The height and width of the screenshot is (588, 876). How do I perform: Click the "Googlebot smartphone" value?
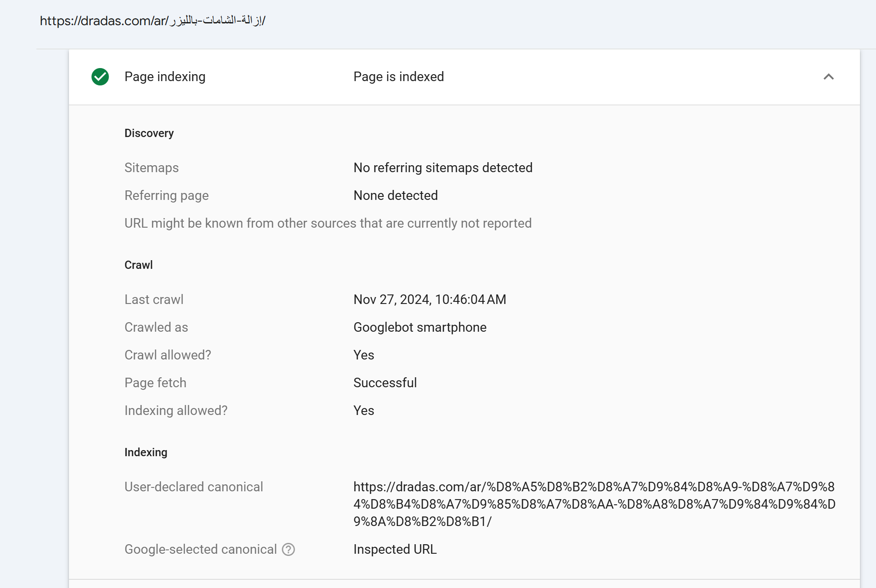point(420,327)
